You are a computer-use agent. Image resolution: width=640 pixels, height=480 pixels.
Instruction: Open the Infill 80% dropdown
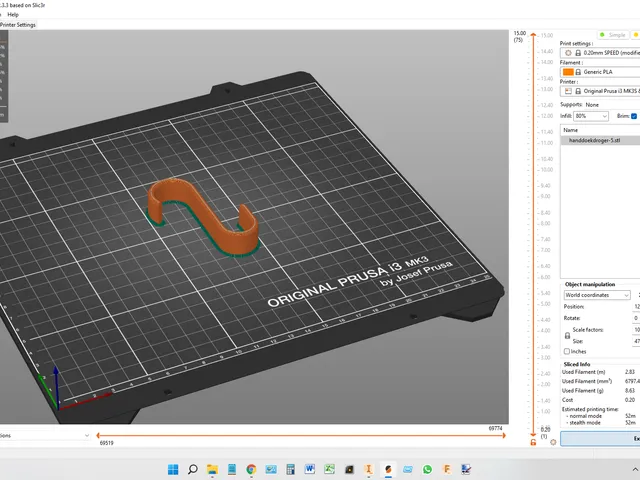coord(591,116)
